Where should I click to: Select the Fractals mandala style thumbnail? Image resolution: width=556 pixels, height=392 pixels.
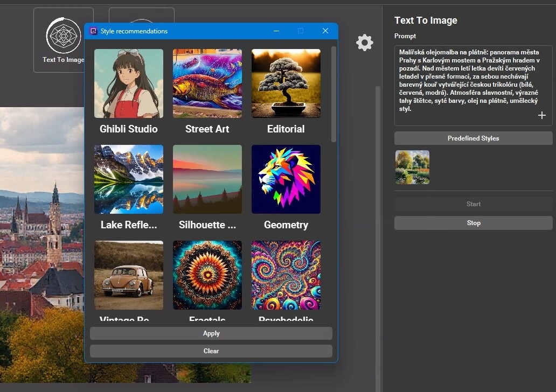pyautogui.click(x=207, y=275)
